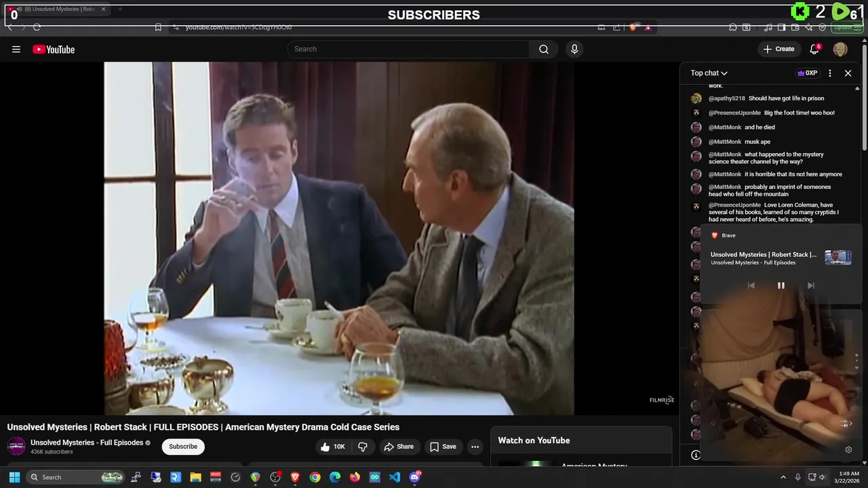Click the Windows taskbar Search box
868x488 pixels.
77,477
